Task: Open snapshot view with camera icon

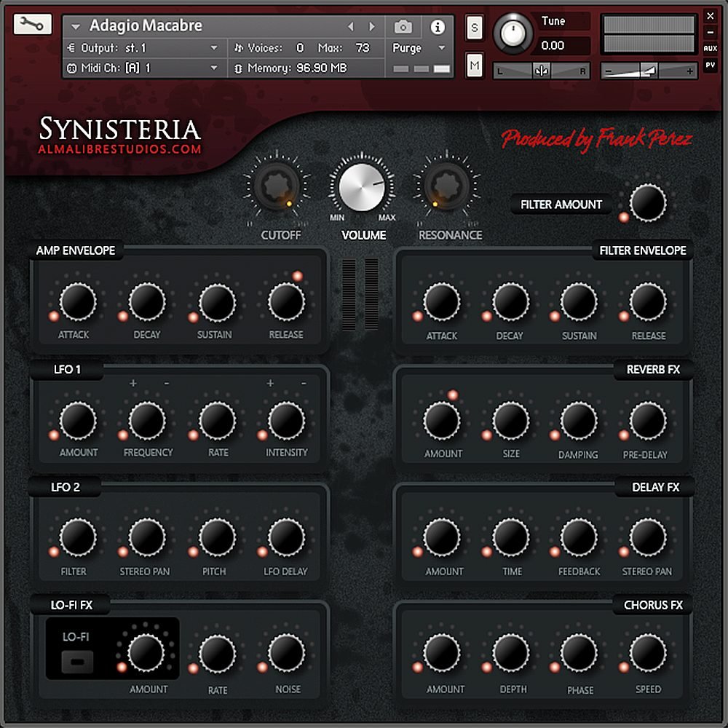Action: tap(403, 27)
